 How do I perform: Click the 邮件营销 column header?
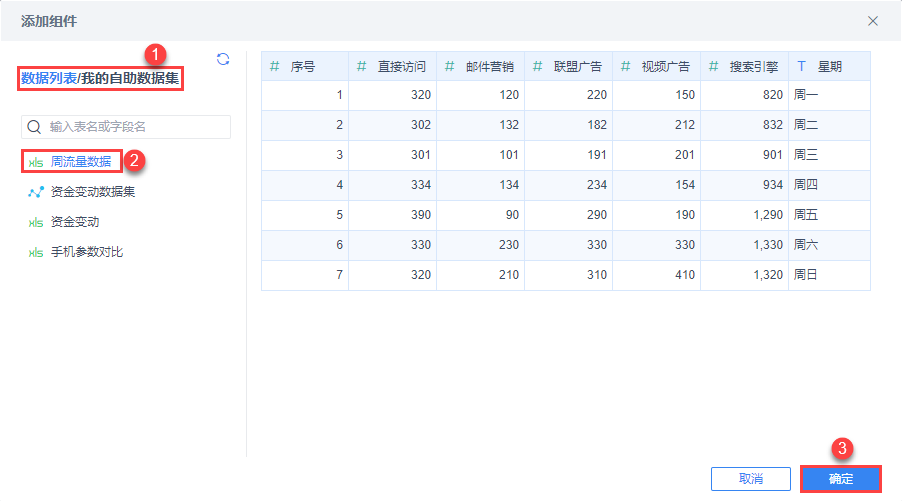tap(481, 67)
